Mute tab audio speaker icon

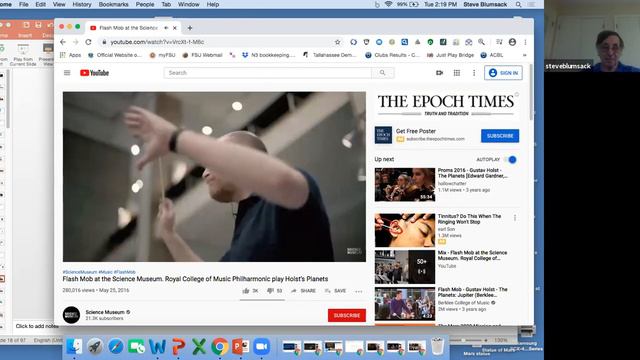click(166, 28)
